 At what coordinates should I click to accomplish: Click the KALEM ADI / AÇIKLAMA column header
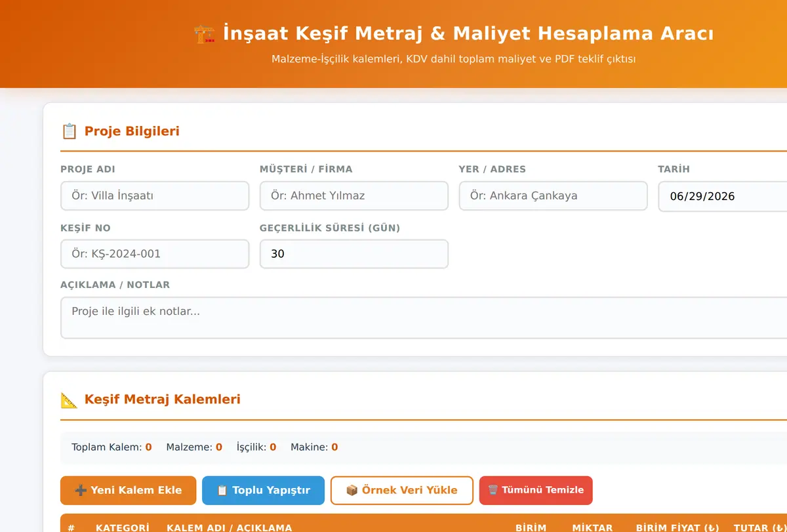(230, 527)
